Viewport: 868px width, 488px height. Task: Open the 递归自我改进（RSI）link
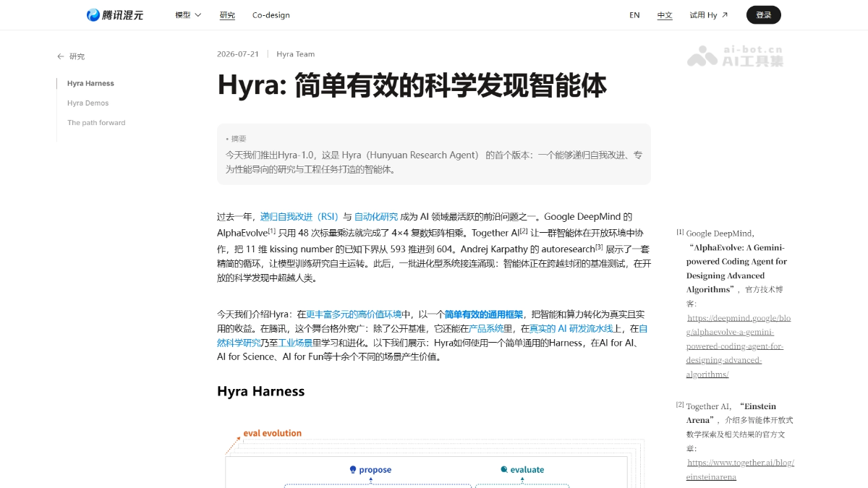pyautogui.click(x=299, y=217)
